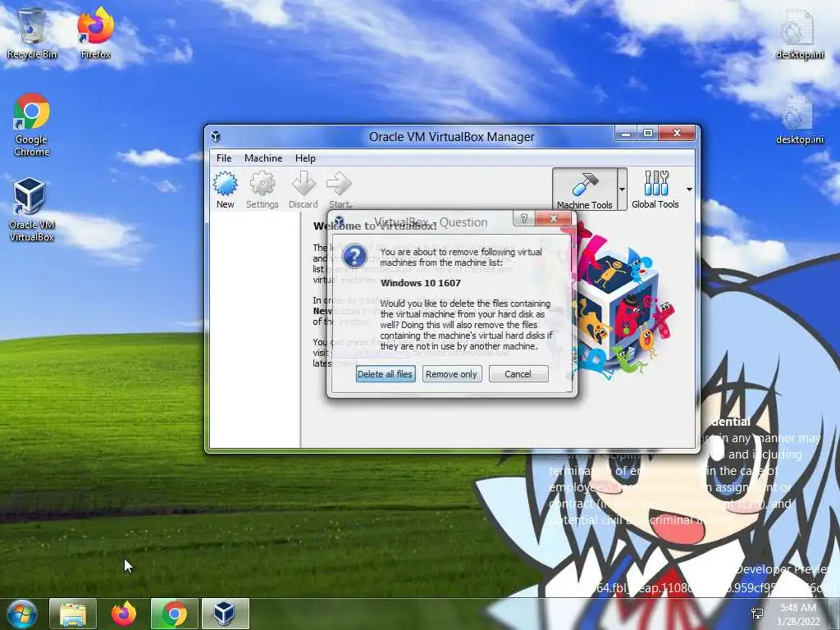Click the VirtualBox taskbar icon
The image size is (840, 630).
click(225, 614)
